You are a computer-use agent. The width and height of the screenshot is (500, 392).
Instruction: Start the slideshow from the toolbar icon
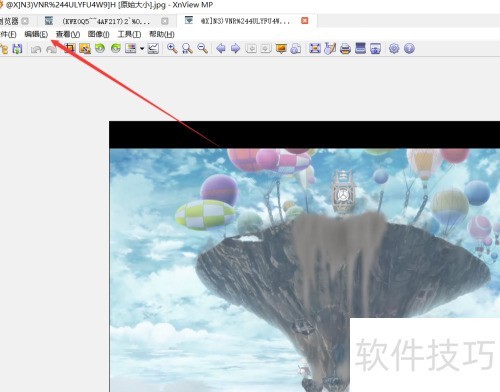pos(281,49)
